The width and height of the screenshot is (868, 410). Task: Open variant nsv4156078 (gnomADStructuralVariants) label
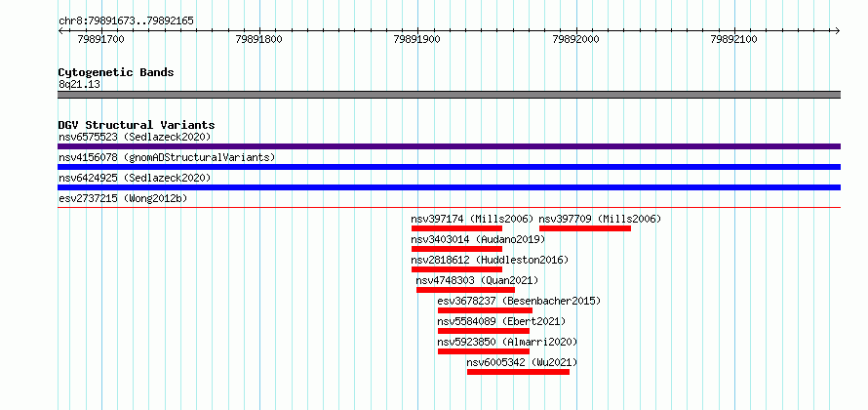(x=167, y=157)
